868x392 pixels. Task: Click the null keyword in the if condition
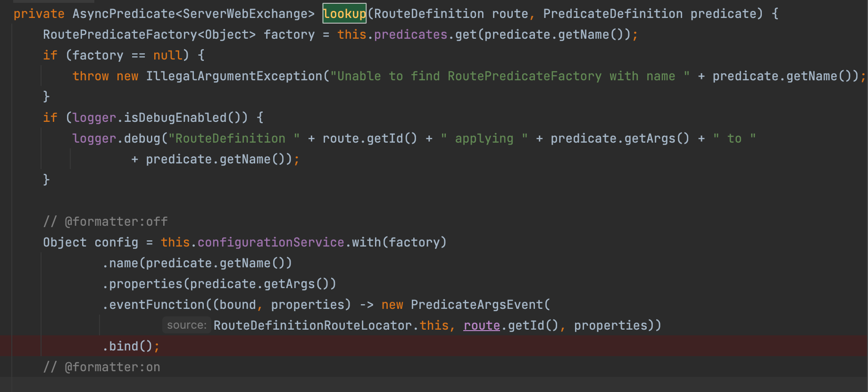click(x=167, y=55)
